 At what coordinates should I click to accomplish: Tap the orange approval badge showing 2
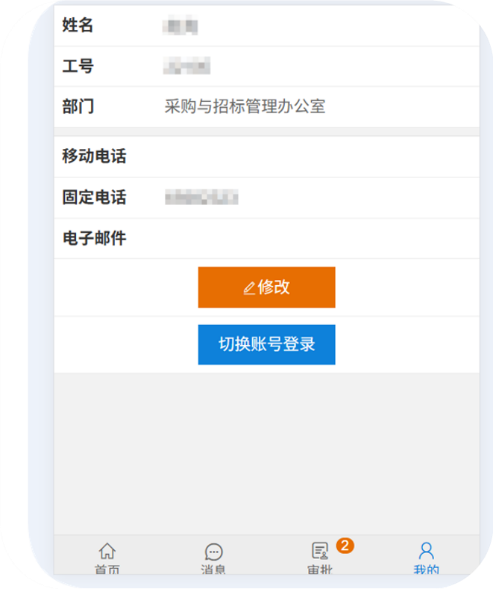pos(345,545)
